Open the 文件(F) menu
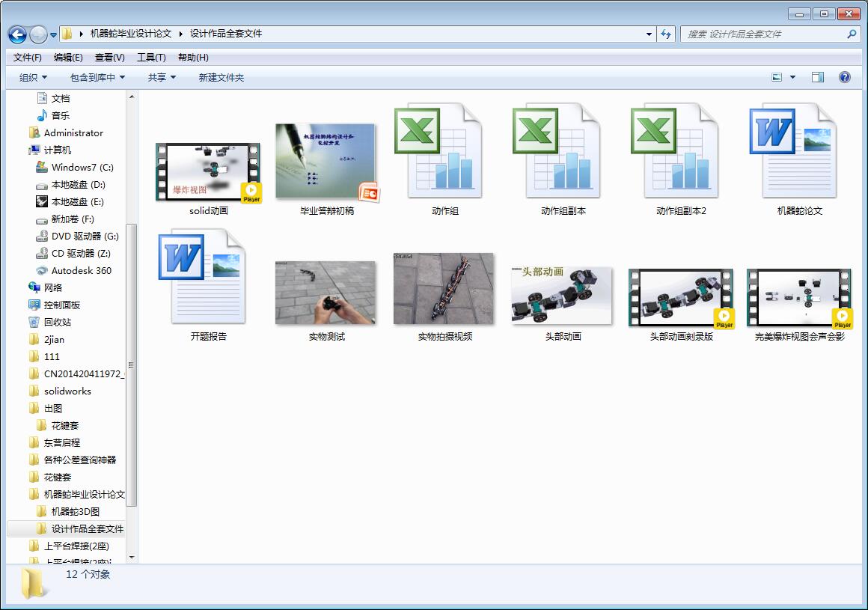 (27, 58)
